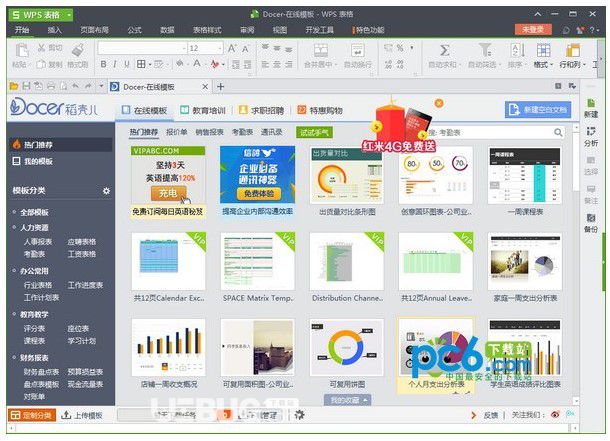Open the 可复用饼图 template thumbnail
610x441 pixels.
click(347, 348)
